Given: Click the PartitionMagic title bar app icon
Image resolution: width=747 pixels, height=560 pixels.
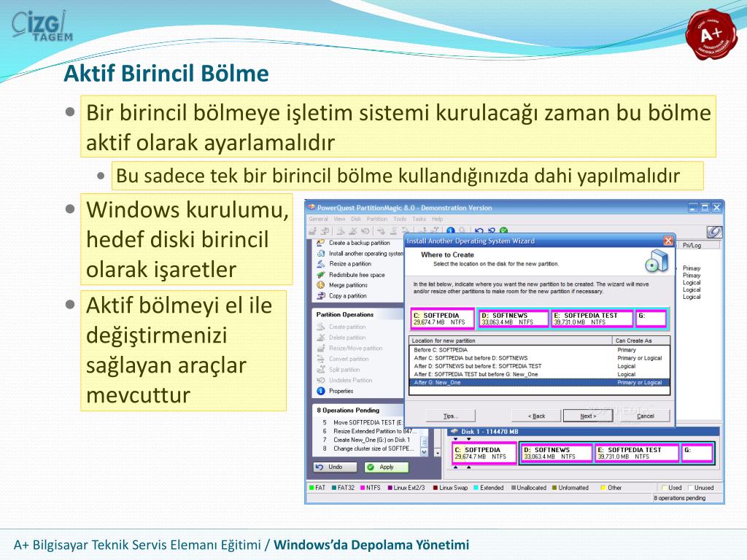Looking at the screenshot, I should 311,208.
